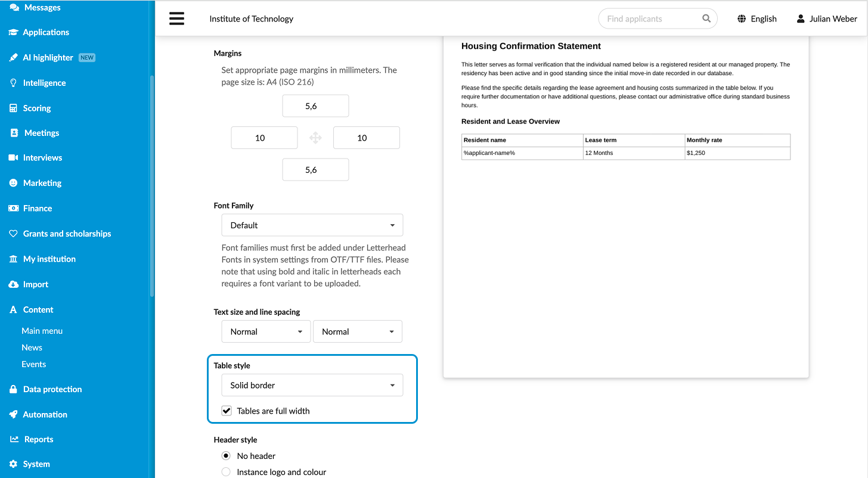Screen dimensions: 868x478
Task: Click the %applicant-name% table cell
Action: pos(522,153)
